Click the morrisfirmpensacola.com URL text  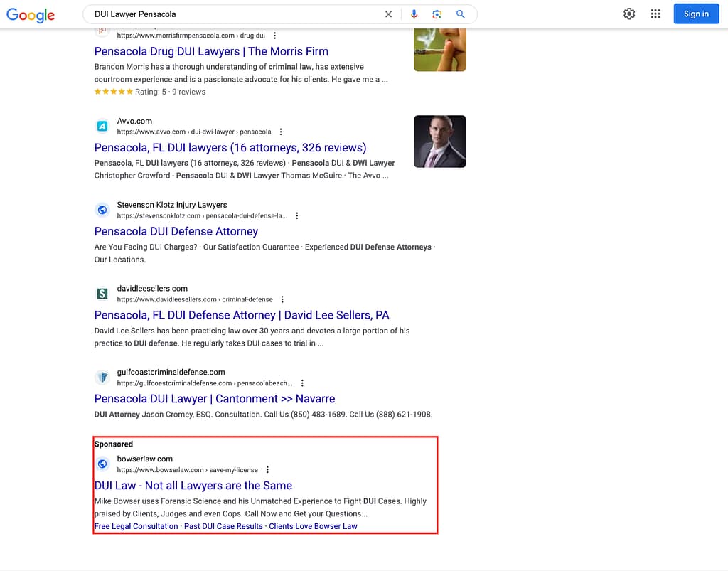coord(191,36)
